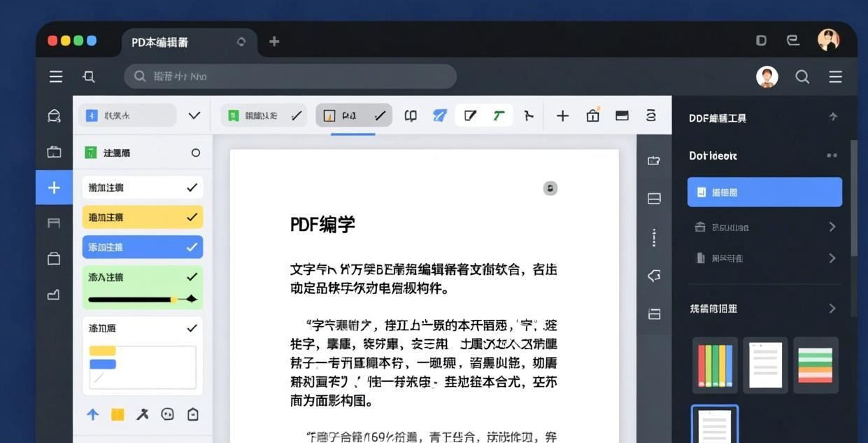The height and width of the screenshot is (443, 868).
Task: Toggle the checkmark on the blue annotation row
Action: tap(192, 247)
